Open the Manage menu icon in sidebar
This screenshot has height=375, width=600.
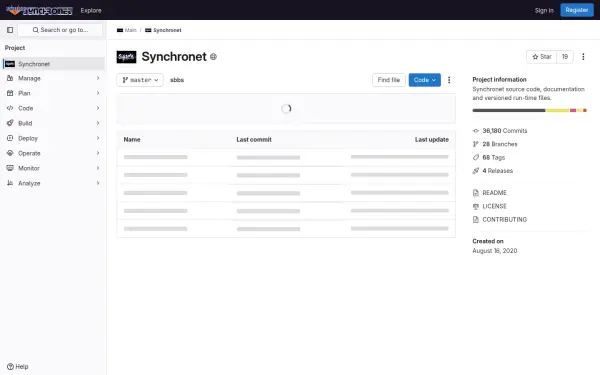10,78
